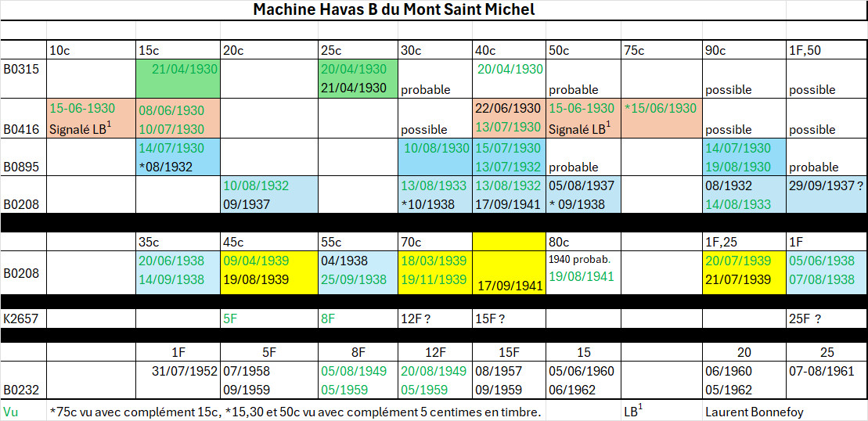Select the '20/07/1939' date cell
Screen dimensions: 868x421
(x=738, y=261)
